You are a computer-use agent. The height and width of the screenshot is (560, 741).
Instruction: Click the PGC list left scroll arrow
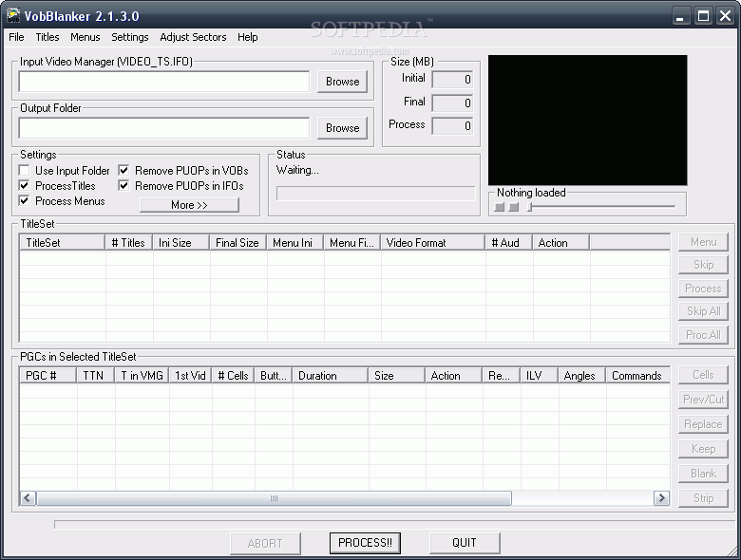(x=28, y=498)
